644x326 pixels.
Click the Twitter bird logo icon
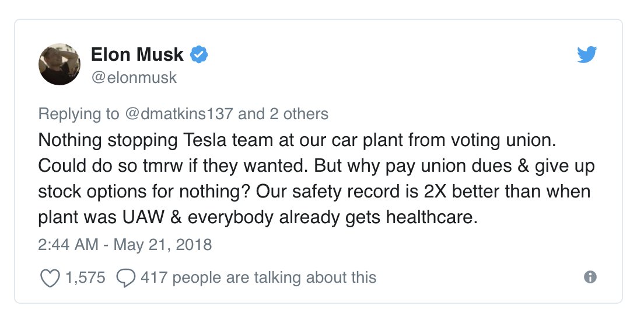[587, 55]
